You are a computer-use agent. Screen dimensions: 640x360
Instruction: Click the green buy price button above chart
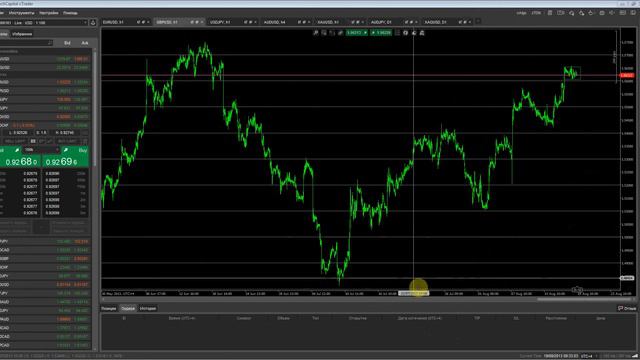[x=381, y=33]
